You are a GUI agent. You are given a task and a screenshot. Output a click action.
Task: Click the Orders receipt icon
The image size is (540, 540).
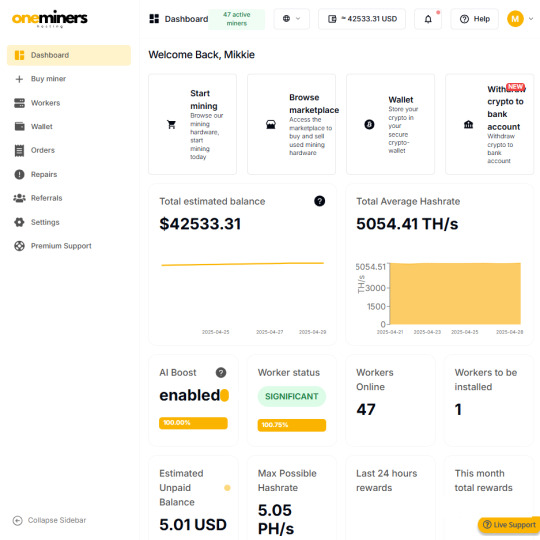tap(19, 150)
